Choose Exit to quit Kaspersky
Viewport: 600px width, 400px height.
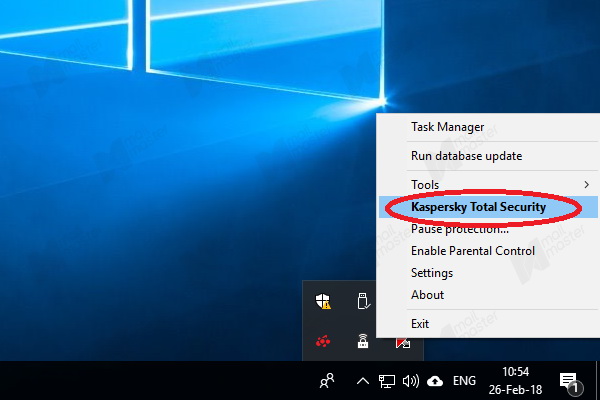tap(488, 324)
